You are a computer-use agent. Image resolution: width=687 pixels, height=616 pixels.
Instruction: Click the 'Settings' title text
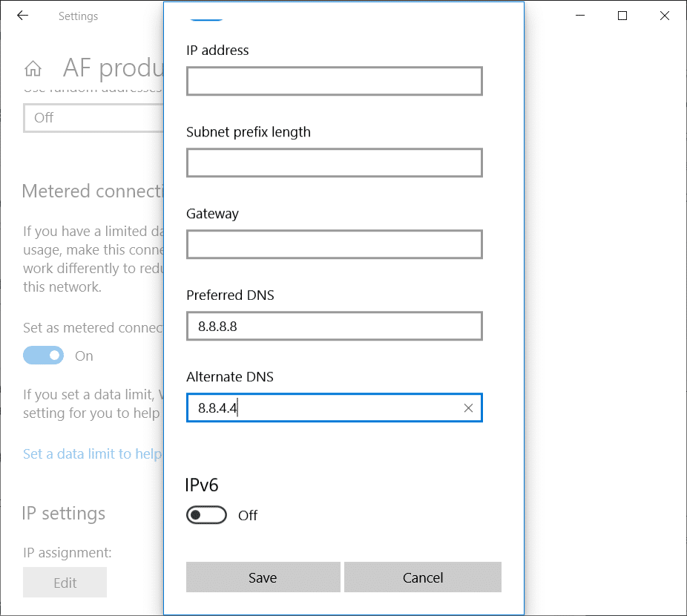click(x=79, y=16)
